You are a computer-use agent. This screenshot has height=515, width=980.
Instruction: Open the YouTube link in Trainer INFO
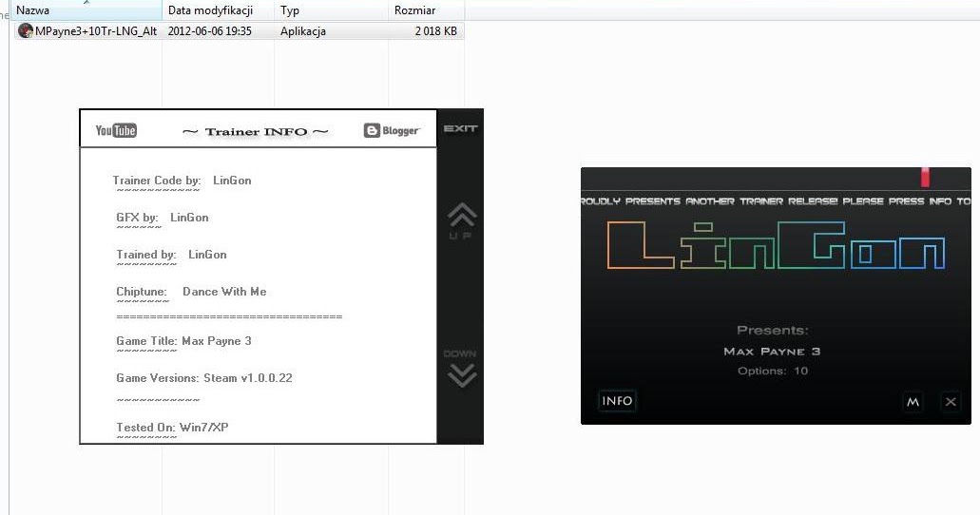pyautogui.click(x=116, y=130)
